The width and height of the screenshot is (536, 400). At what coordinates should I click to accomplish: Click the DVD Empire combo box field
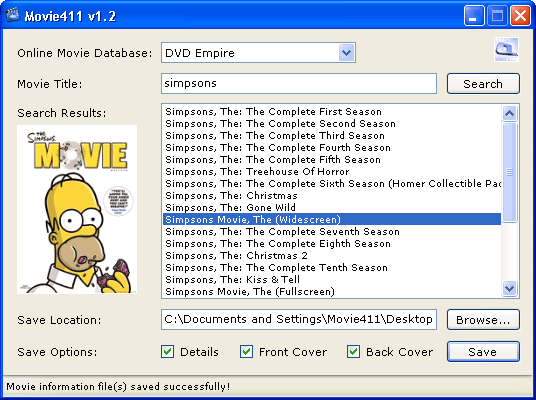click(x=258, y=53)
